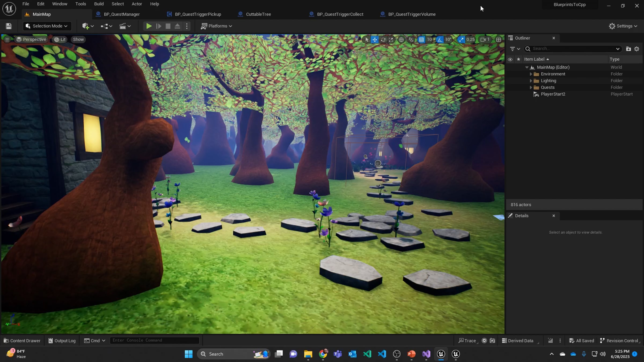Image resolution: width=644 pixels, height=362 pixels.
Task: Open the Build menu
Action: pos(99,4)
